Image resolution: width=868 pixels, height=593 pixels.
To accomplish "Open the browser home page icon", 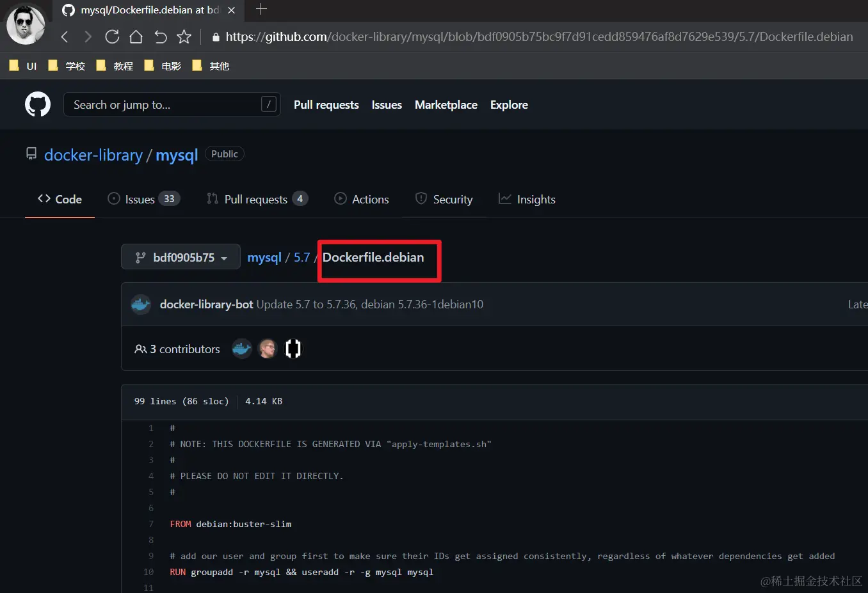I will 136,36.
